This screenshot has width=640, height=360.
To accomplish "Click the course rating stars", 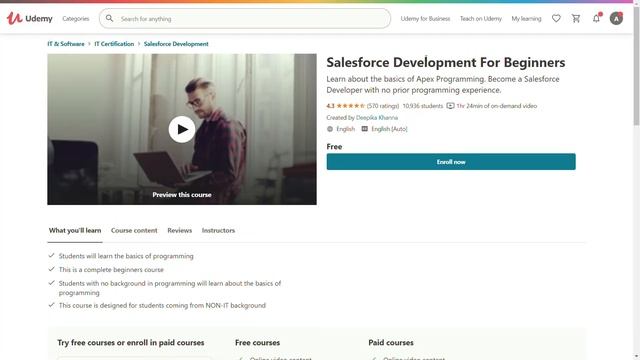I will point(350,106).
